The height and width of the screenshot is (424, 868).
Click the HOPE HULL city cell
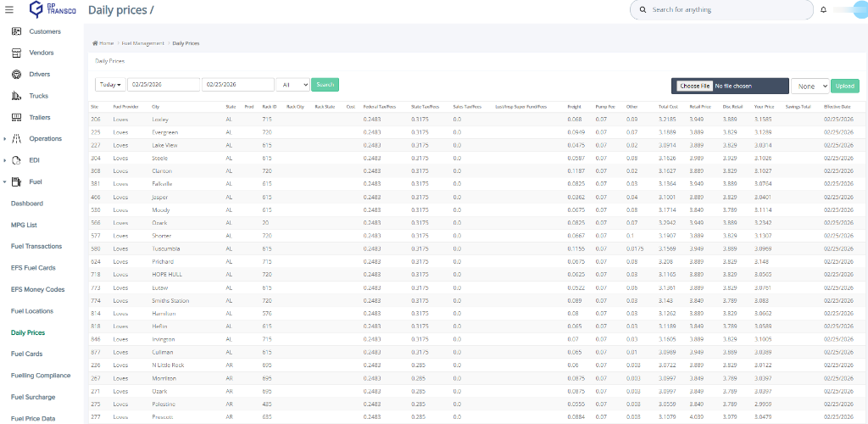167,275
